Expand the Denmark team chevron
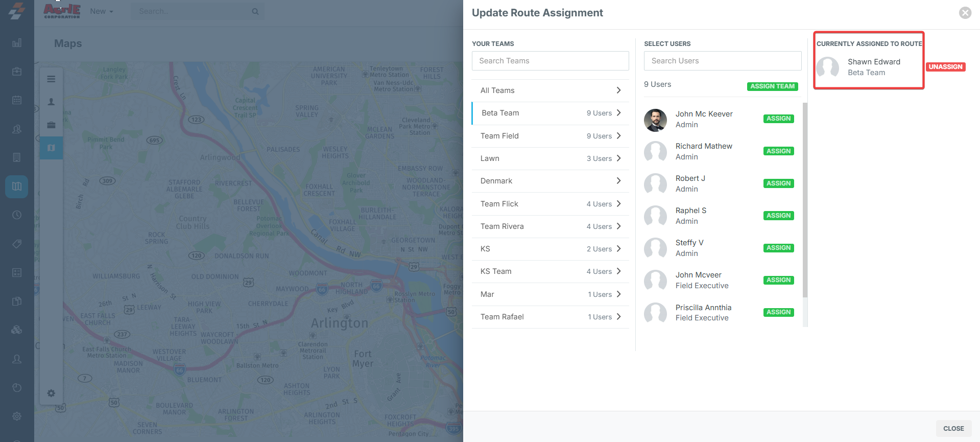 click(619, 181)
